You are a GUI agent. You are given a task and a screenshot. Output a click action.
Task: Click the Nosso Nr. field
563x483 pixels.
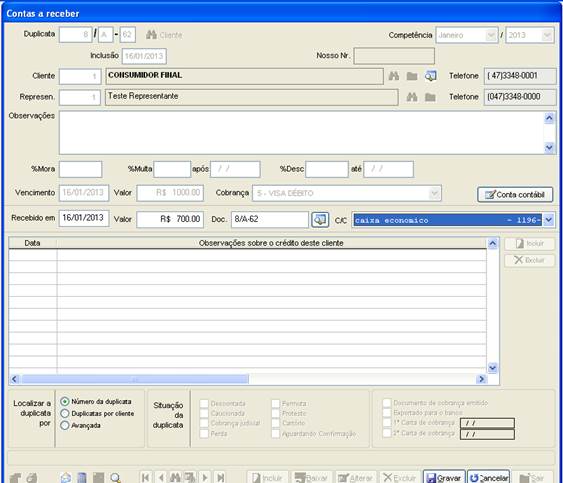394,56
